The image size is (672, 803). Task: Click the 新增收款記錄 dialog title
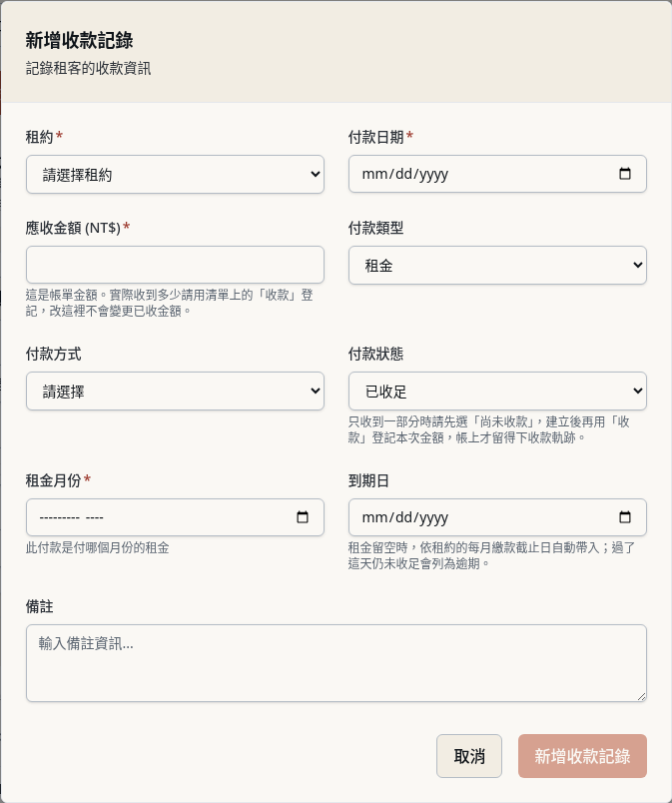pos(79,41)
